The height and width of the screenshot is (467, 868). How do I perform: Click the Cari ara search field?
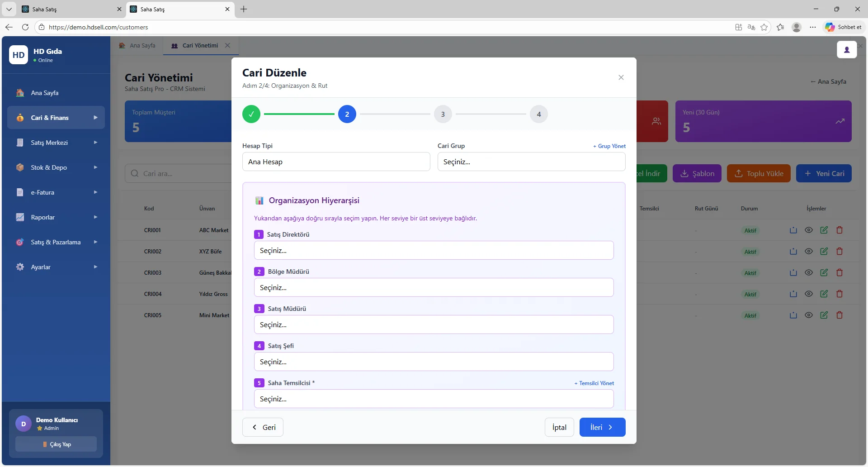click(181, 174)
